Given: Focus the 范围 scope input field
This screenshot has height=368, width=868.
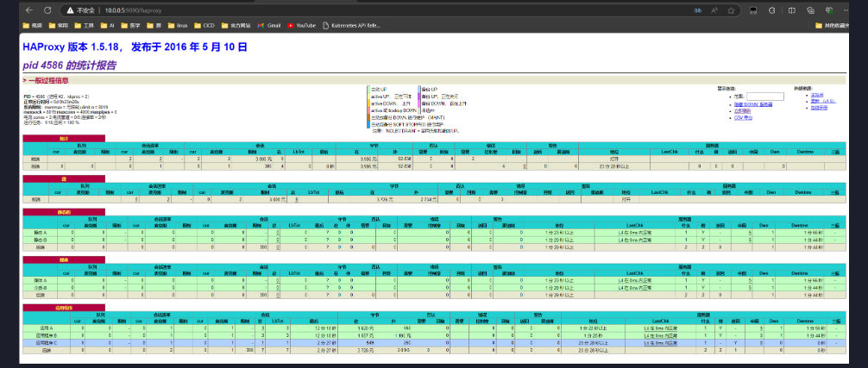Looking at the screenshot, I should pyautogui.click(x=765, y=97).
